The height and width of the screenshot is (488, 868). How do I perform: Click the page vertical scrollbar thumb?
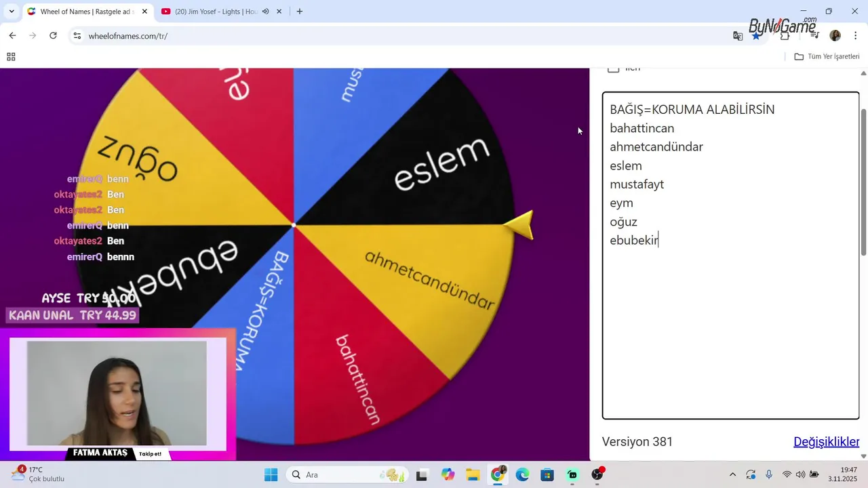863,181
